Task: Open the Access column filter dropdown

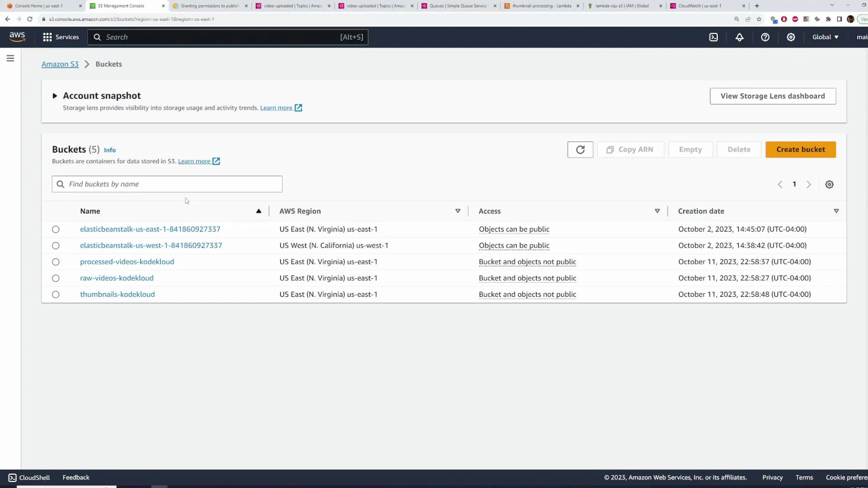Action: [x=657, y=211]
